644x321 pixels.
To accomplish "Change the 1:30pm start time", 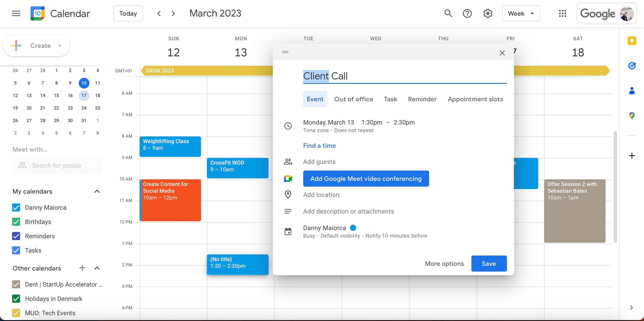I will tap(371, 122).
